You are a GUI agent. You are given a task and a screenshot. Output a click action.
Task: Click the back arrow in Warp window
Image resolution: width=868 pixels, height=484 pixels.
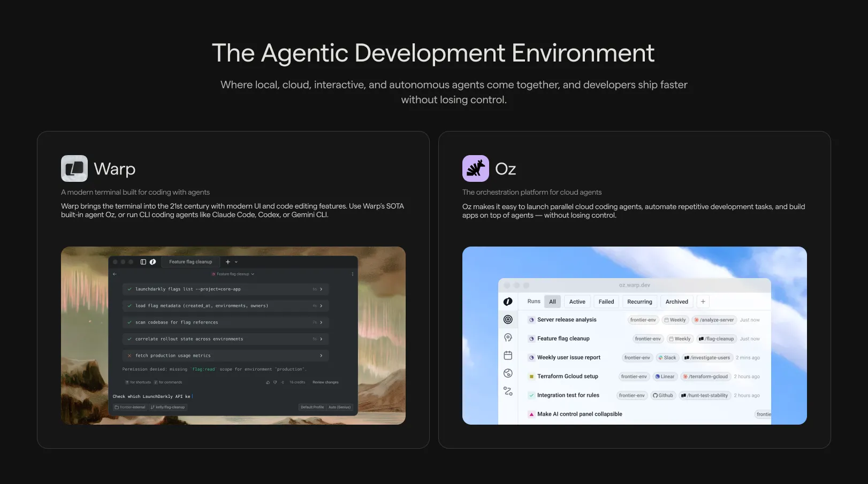pyautogui.click(x=115, y=274)
